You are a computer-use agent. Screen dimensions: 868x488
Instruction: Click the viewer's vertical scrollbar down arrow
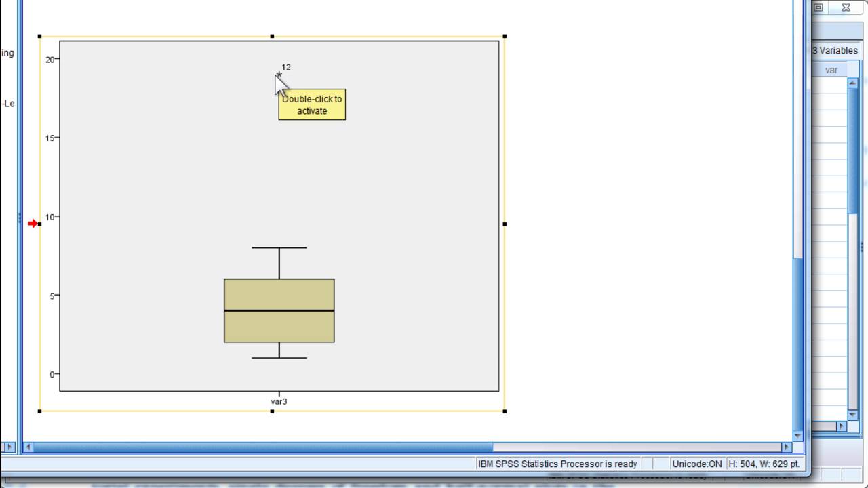point(798,435)
